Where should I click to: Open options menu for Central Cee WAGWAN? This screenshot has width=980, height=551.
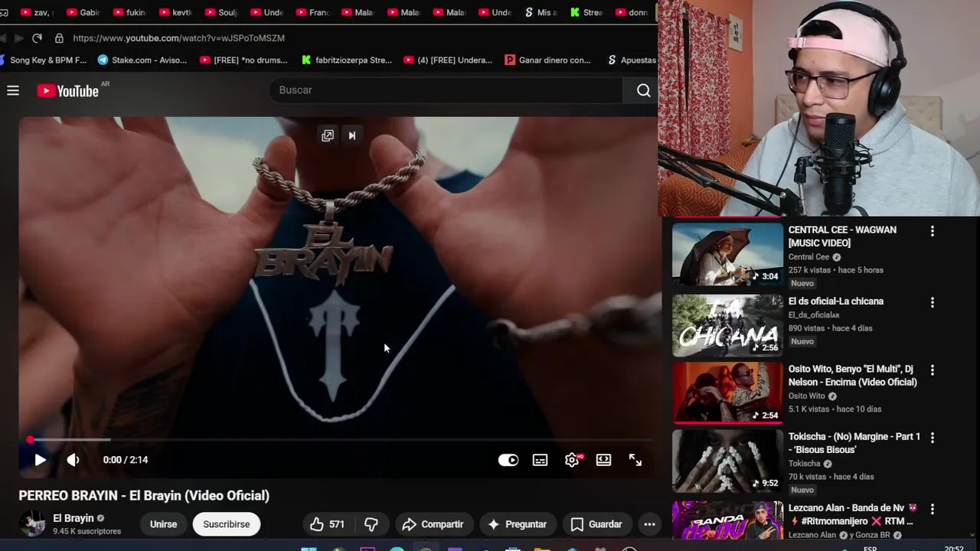click(932, 231)
